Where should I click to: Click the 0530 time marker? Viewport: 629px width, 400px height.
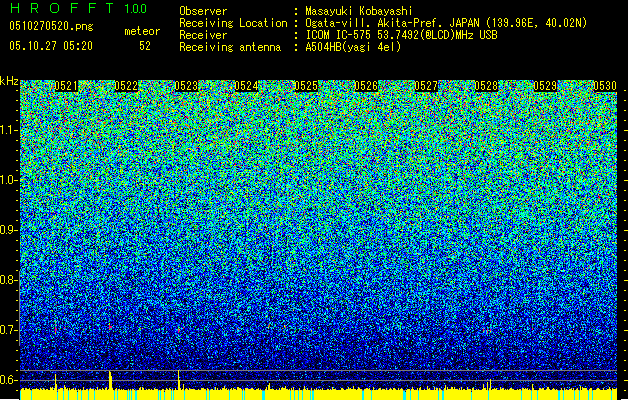click(x=605, y=86)
